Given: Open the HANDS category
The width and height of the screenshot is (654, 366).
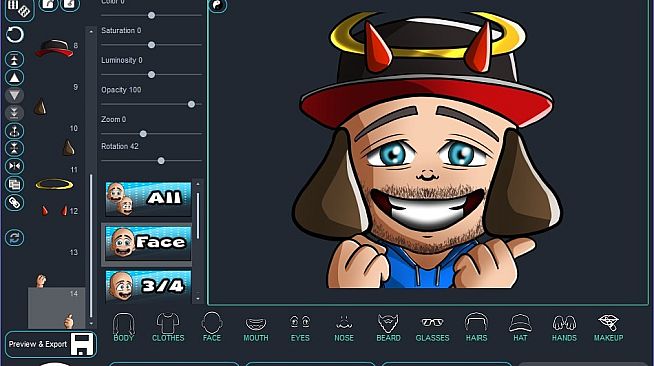Looking at the screenshot, I should pyautogui.click(x=564, y=328).
